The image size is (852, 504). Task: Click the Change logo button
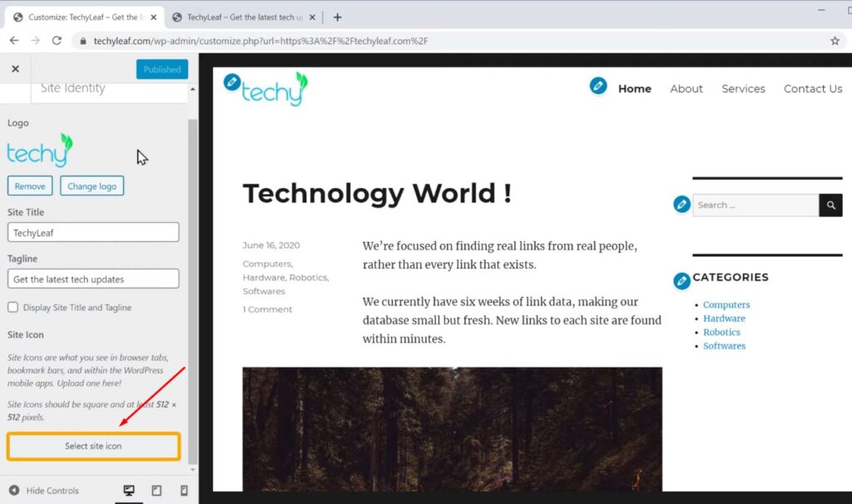point(92,186)
